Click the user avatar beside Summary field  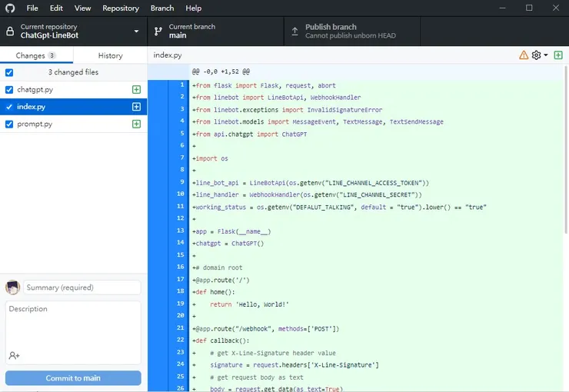coord(12,287)
